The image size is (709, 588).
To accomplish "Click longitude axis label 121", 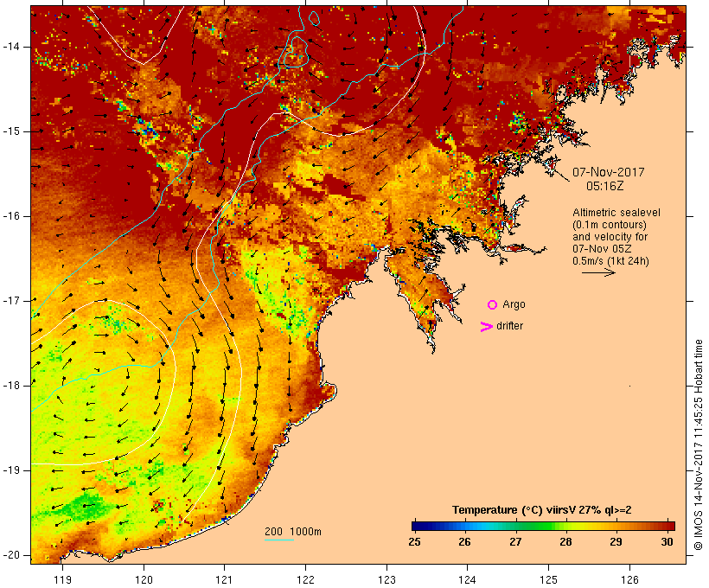I will pos(224,580).
